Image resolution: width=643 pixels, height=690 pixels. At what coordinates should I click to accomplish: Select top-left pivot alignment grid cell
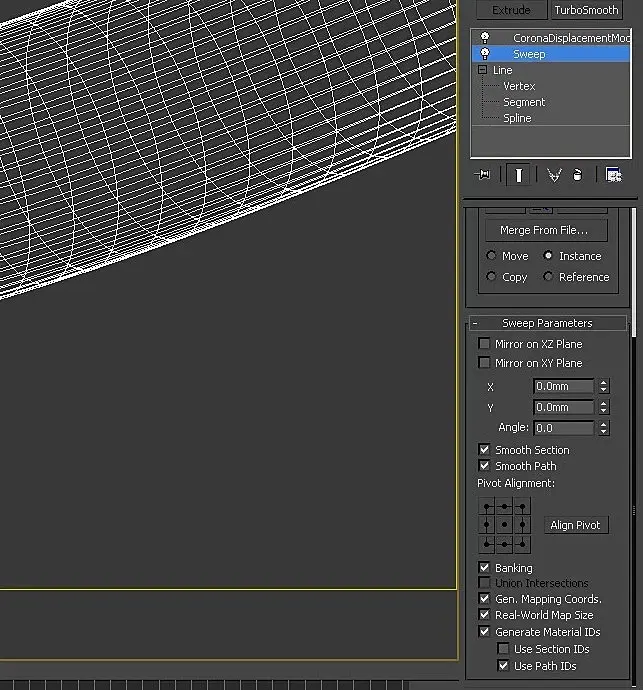(x=487, y=508)
